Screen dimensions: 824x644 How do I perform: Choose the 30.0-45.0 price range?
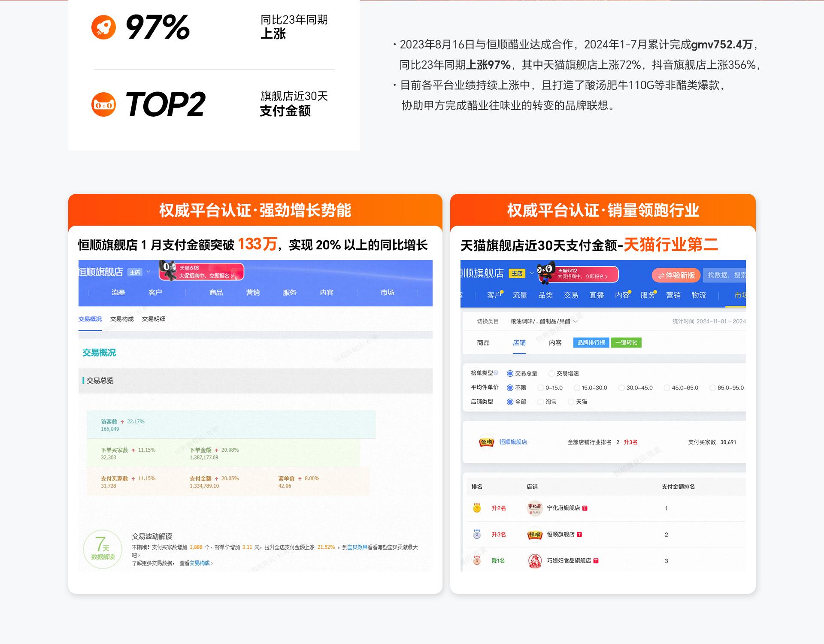click(x=621, y=388)
